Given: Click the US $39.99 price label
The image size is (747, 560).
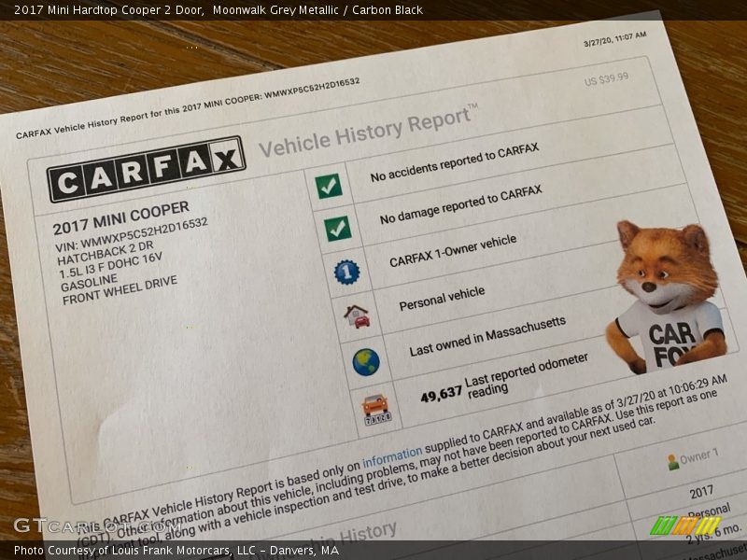Looking at the screenshot, I should (x=606, y=79).
